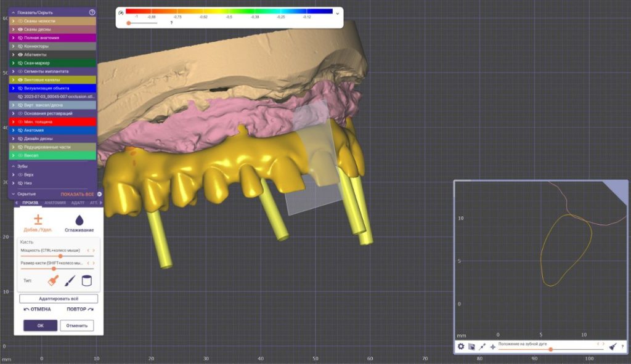Screen dimensions: 631x364
Task: Click the measure line icon in section view
Action: click(x=482, y=347)
